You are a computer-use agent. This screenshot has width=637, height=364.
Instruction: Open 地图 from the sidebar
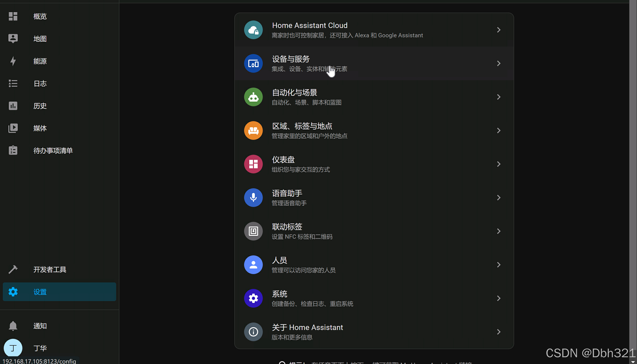(x=40, y=39)
